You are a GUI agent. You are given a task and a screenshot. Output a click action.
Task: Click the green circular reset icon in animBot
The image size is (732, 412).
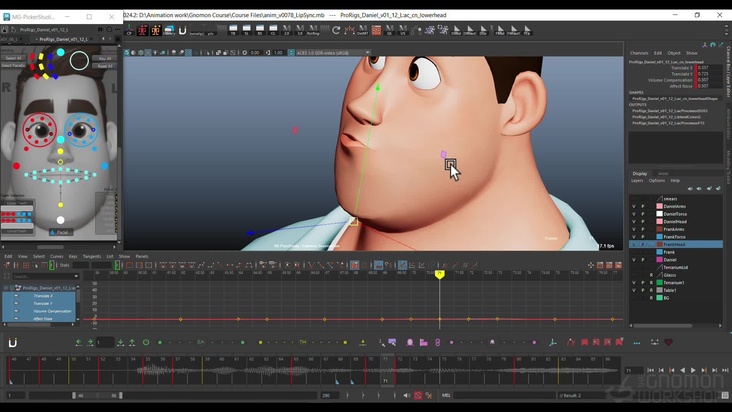point(146,342)
